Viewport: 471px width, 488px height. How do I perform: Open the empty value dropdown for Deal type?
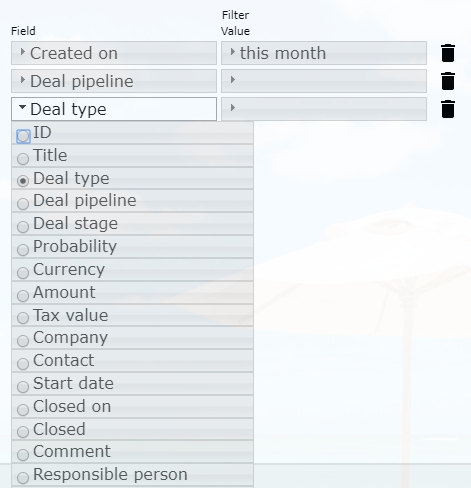(324, 109)
